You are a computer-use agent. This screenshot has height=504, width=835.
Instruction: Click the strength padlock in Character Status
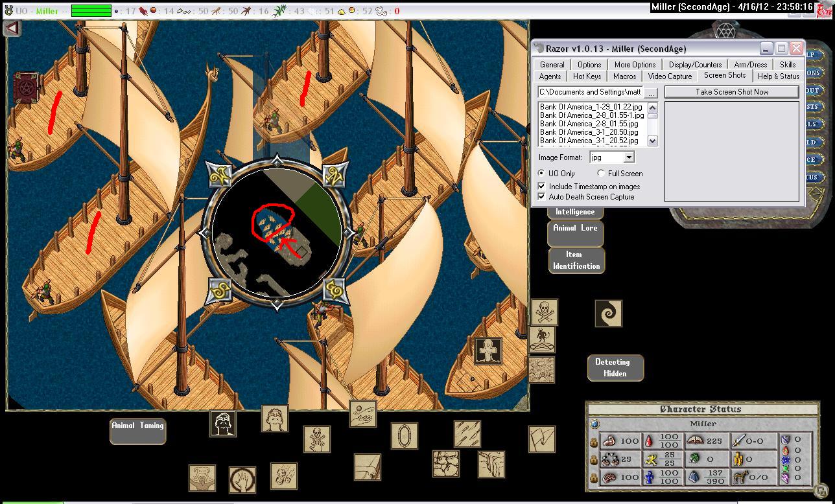tap(593, 442)
